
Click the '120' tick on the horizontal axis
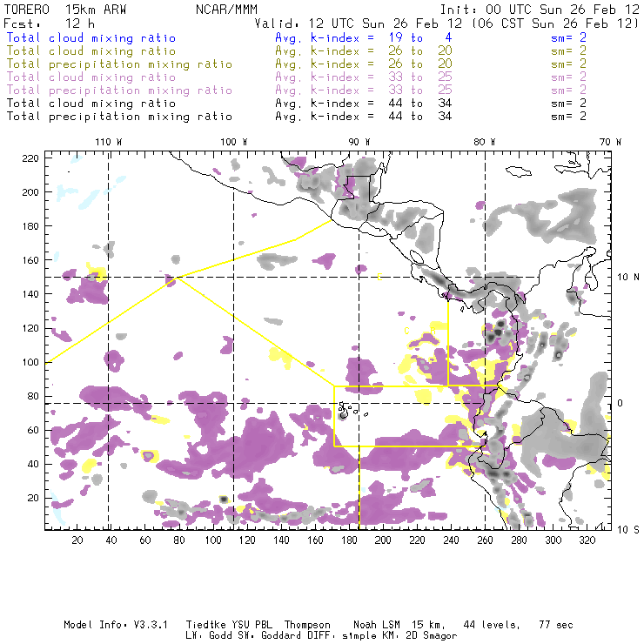point(247,540)
